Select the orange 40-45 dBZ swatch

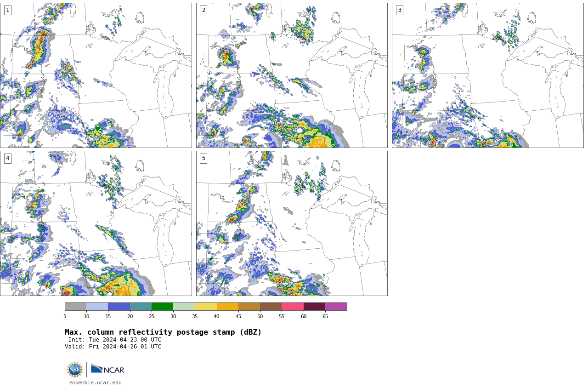227,307
